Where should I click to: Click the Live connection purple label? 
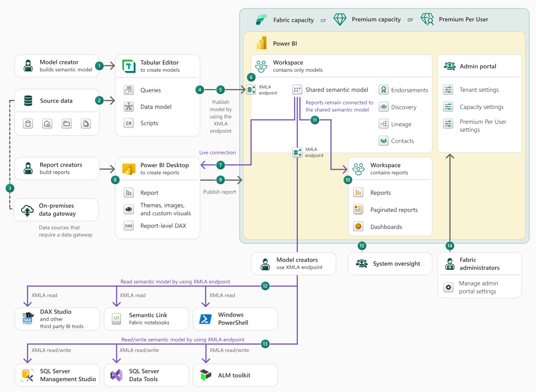(218, 153)
